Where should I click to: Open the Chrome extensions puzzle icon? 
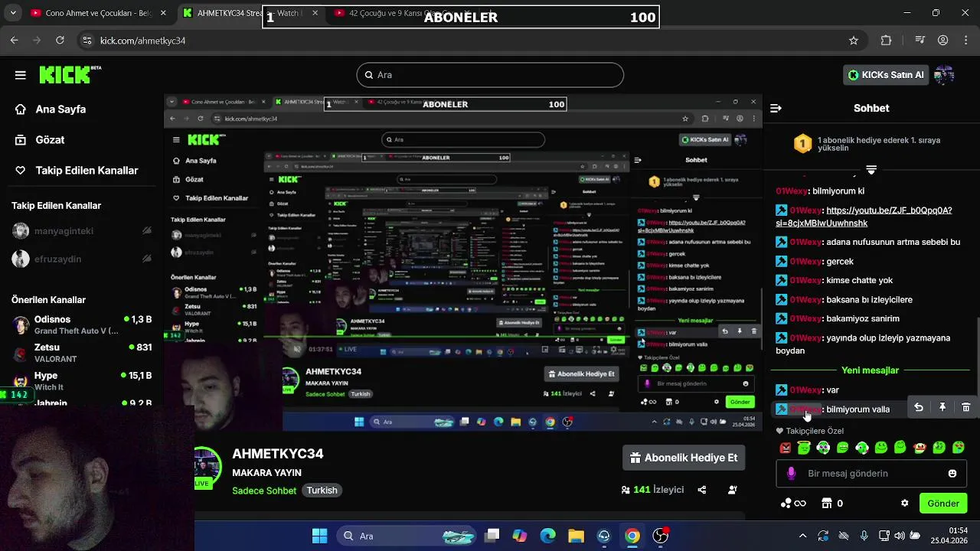click(887, 41)
